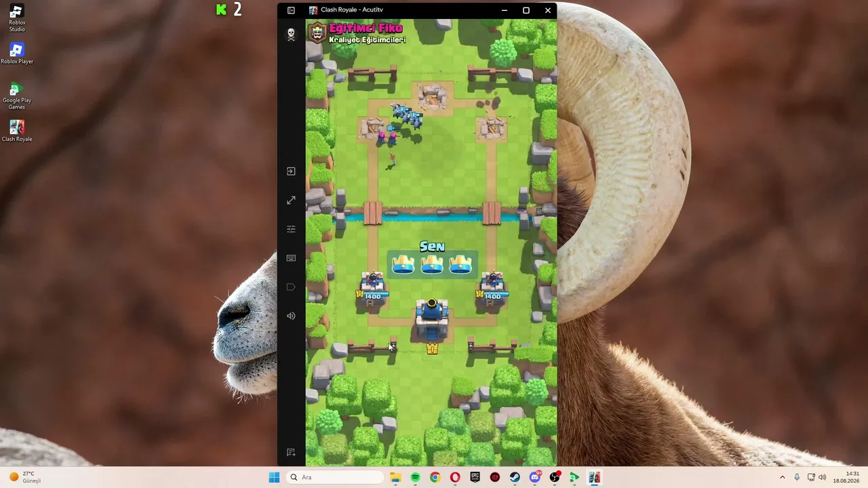Open the clock and date flyout
The image size is (868, 488).
point(846,477)
